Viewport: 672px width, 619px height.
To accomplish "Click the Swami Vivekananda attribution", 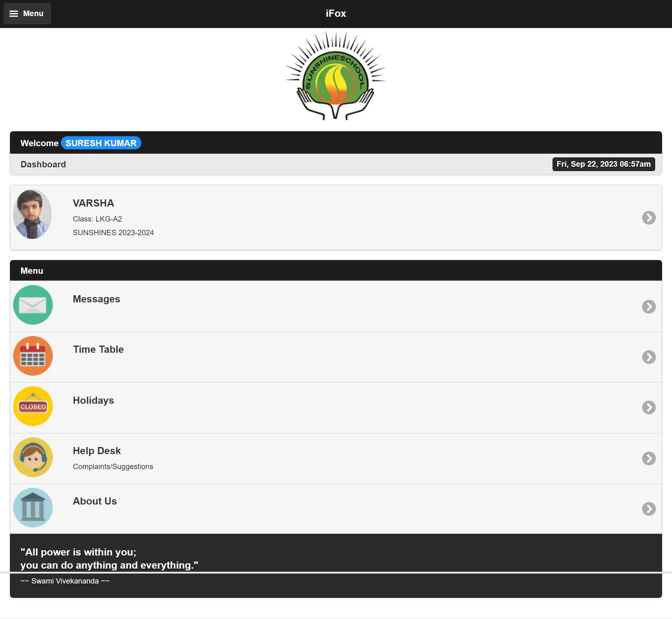I will 65,581.
